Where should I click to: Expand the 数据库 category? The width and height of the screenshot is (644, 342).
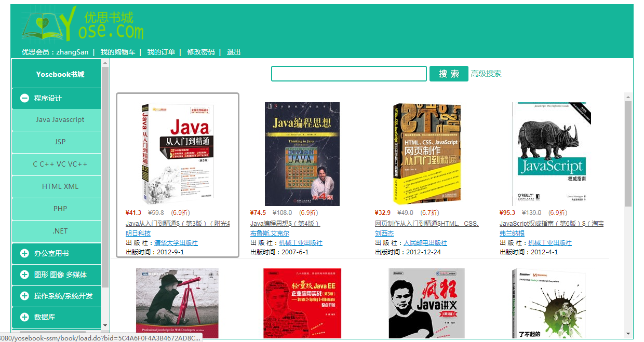pyautogui.click(x=56, y=317)
